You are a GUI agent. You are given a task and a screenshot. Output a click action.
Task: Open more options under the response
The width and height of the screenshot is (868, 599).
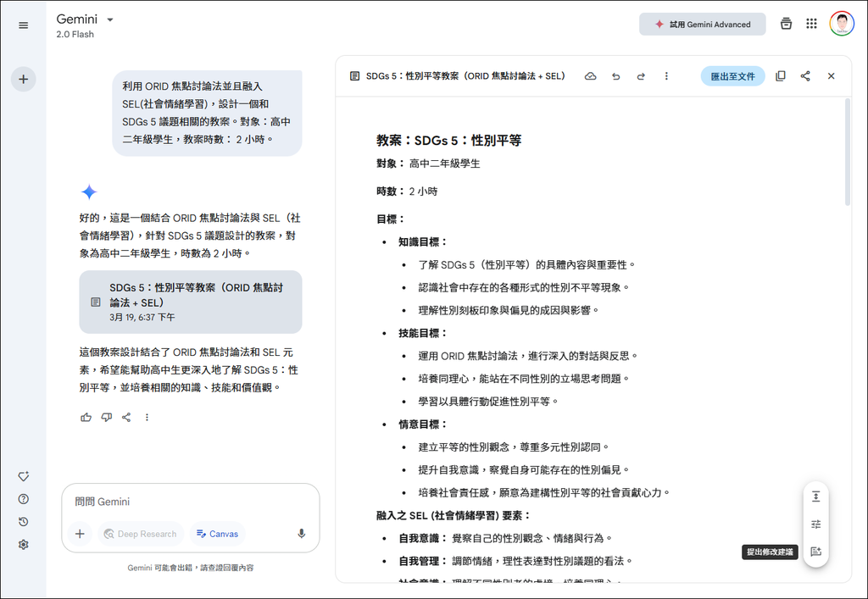147,417
